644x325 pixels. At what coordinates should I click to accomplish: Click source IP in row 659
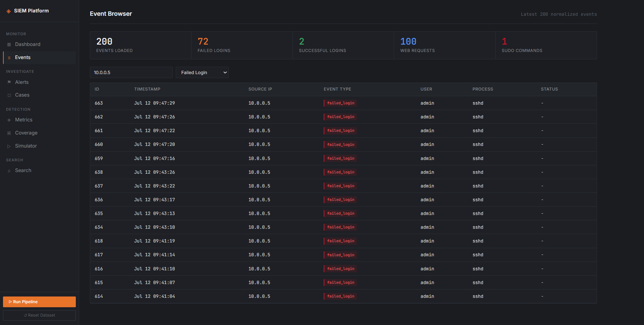point(259,158)
